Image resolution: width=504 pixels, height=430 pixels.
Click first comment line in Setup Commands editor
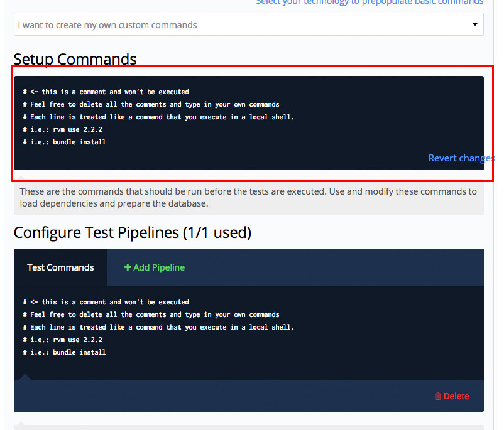[x=106, y=92]
